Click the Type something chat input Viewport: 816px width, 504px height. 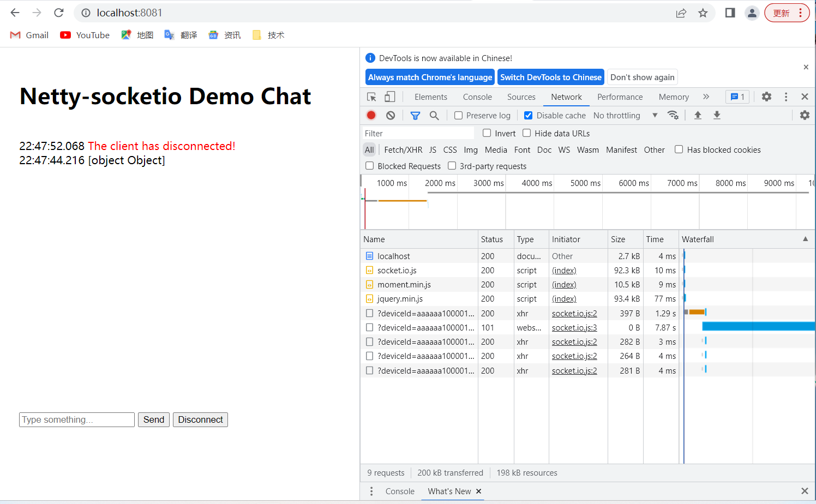(77, 419)
